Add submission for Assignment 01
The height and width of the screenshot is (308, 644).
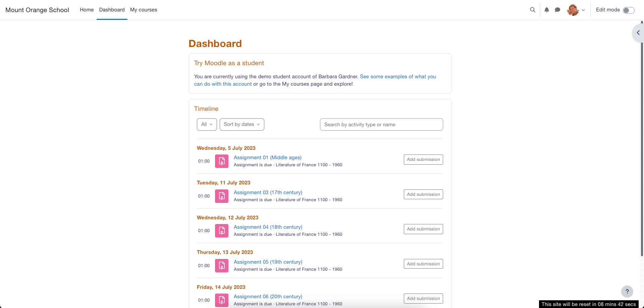423,160
